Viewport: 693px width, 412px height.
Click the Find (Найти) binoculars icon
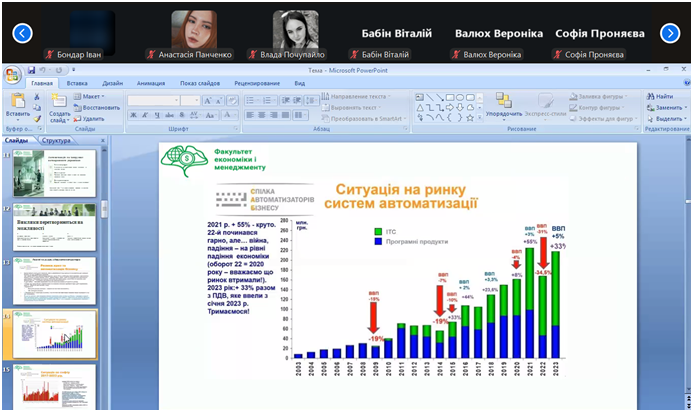663,96
